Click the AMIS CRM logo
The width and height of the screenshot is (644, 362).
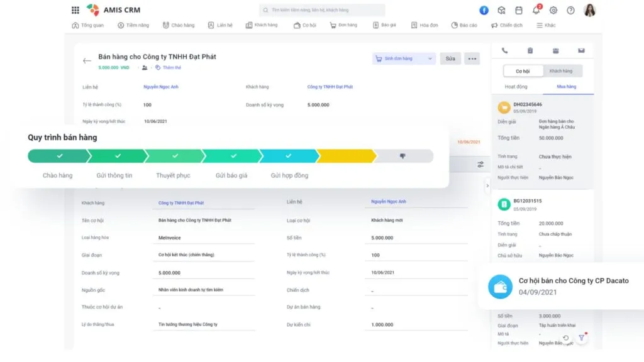click(x=113, y=10)
